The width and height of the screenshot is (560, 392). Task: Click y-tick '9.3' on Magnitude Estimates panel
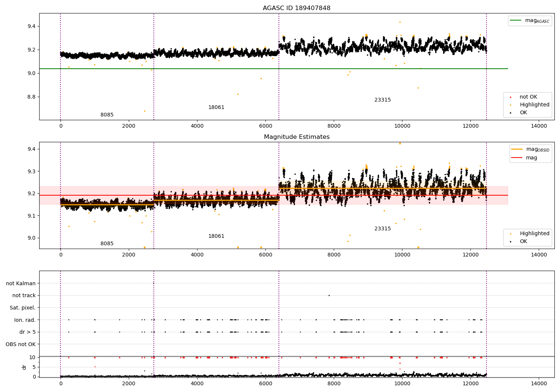point(31,172)
